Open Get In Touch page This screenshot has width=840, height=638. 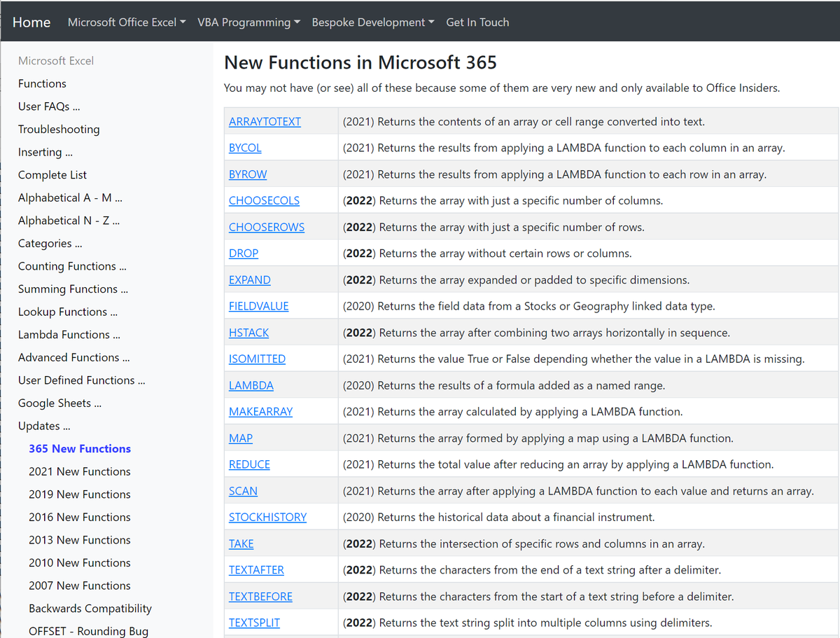point(477,22)
